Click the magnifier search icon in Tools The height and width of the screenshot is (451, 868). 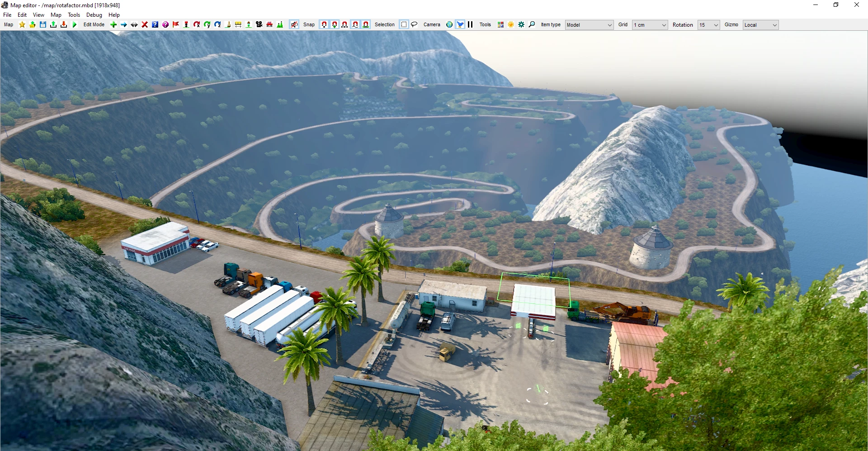tap(532, 24)
